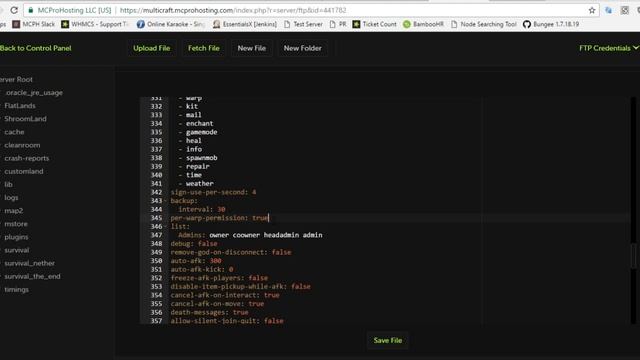Open the ShroomLand folder

[x=25, y=119]
